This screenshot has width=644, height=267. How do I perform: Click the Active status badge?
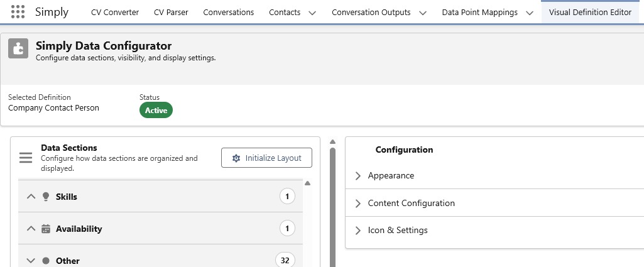click(156, 110)
